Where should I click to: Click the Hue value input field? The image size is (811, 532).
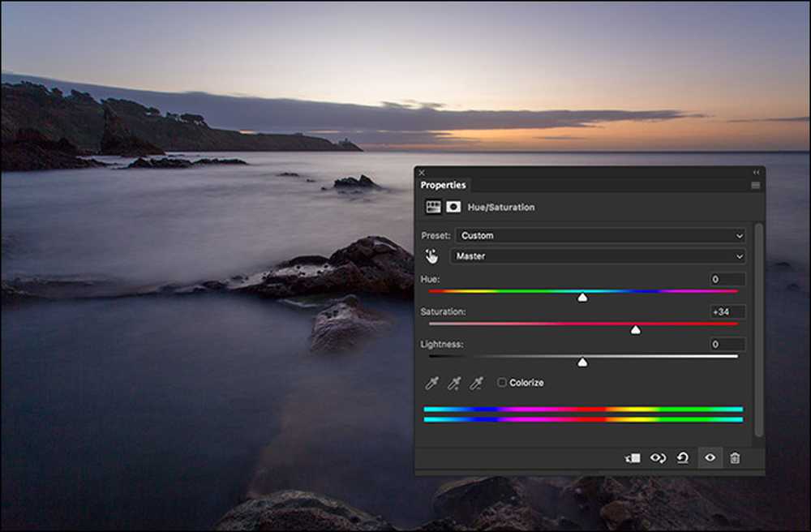click(727, 279)
